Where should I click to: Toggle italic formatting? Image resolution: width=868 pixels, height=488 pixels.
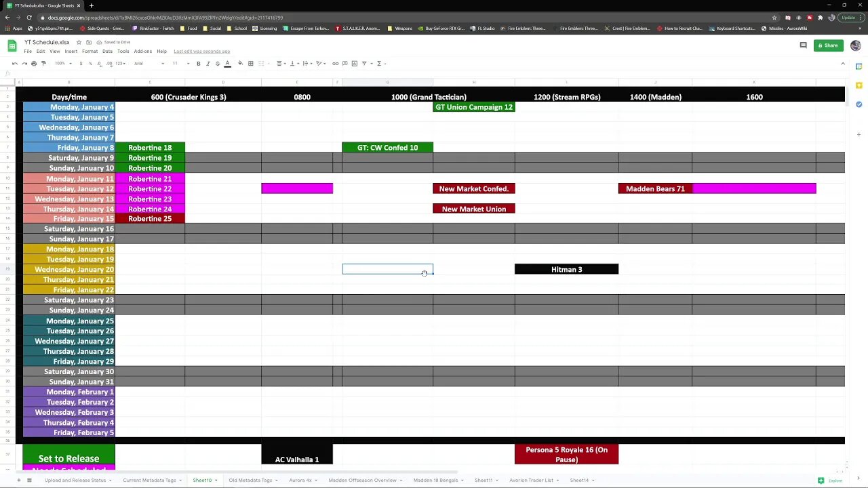click(x=208, y=64)
